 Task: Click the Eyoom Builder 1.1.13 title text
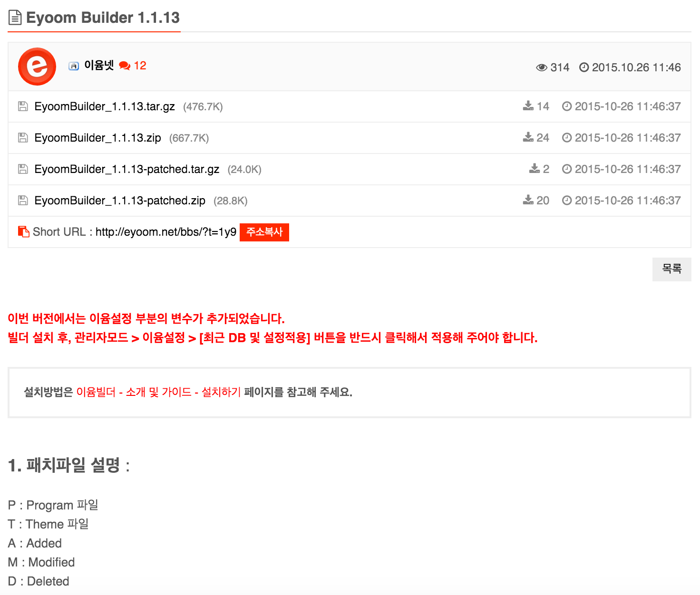point(103,18)
